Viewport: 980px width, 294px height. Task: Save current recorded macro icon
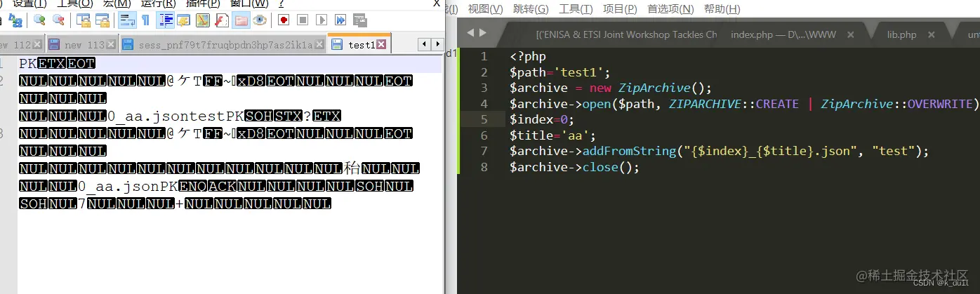point(359,20)
